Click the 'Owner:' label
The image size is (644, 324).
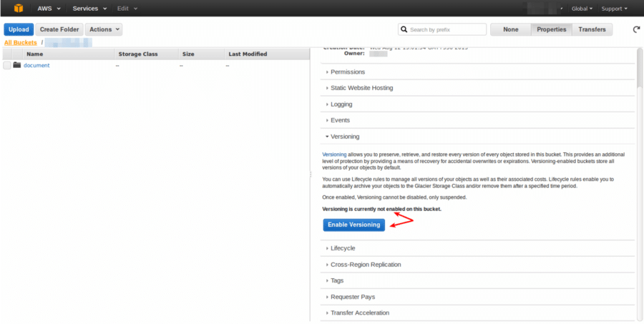(x=354, y=54)
